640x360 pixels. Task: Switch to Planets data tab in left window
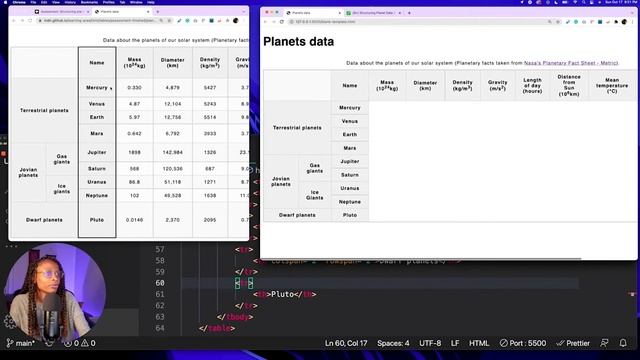(122, 11)
